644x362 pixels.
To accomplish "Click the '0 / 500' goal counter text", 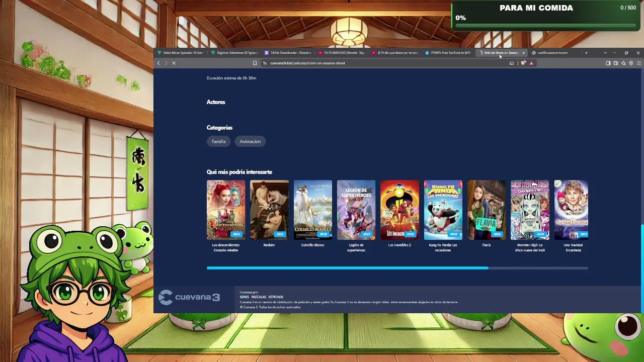I will pos(628,8).
